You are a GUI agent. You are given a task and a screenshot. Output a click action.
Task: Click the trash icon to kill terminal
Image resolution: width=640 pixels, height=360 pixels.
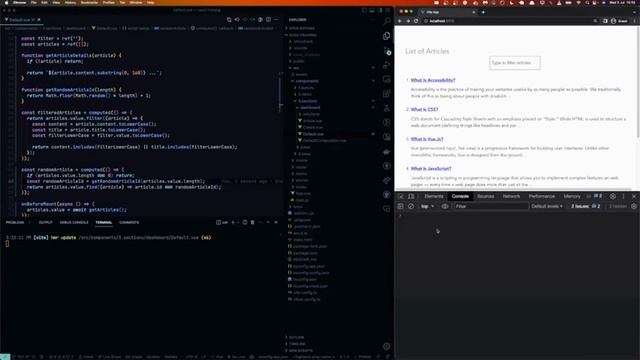click(252, 222)
